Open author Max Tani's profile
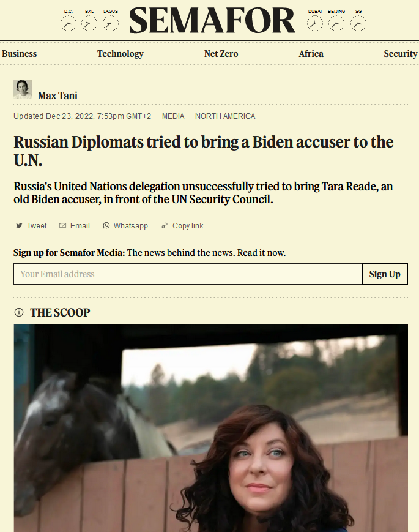 [57, 96]
